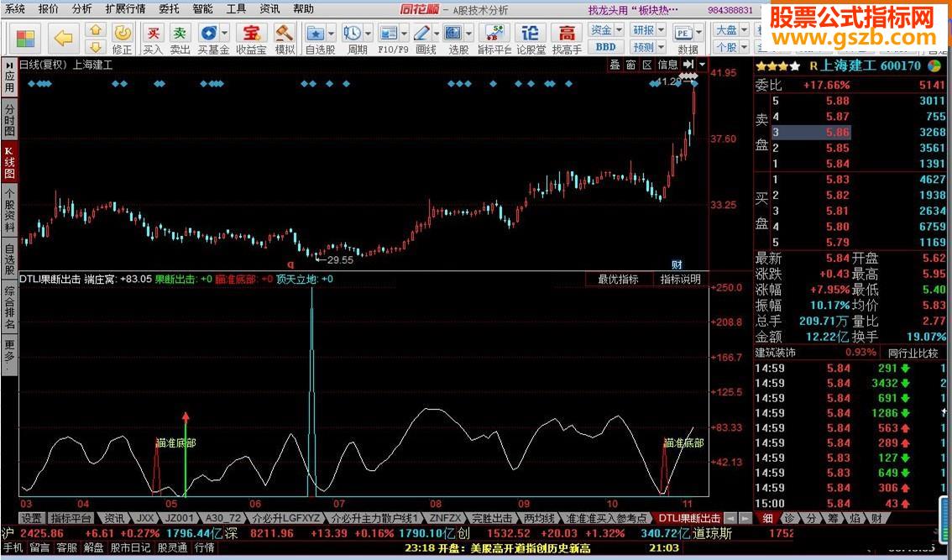Switch to the 综合排名 side tab
952x560 pixels.
(x=9, y=306)
